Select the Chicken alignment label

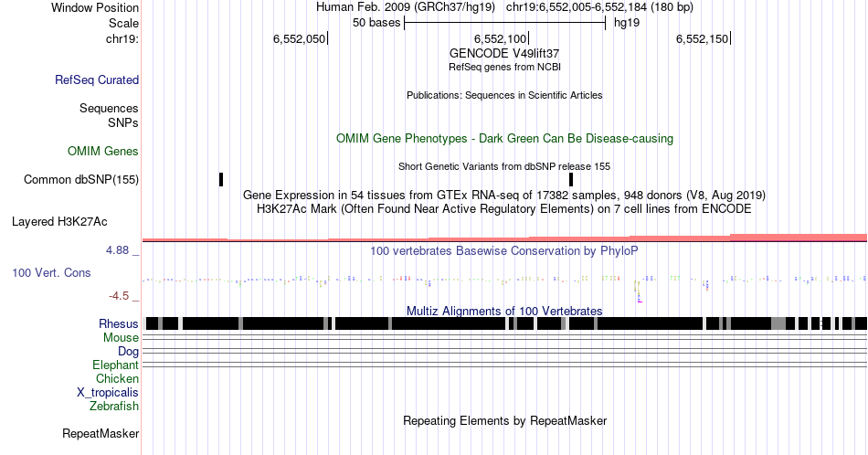click(x=117, y=378)
